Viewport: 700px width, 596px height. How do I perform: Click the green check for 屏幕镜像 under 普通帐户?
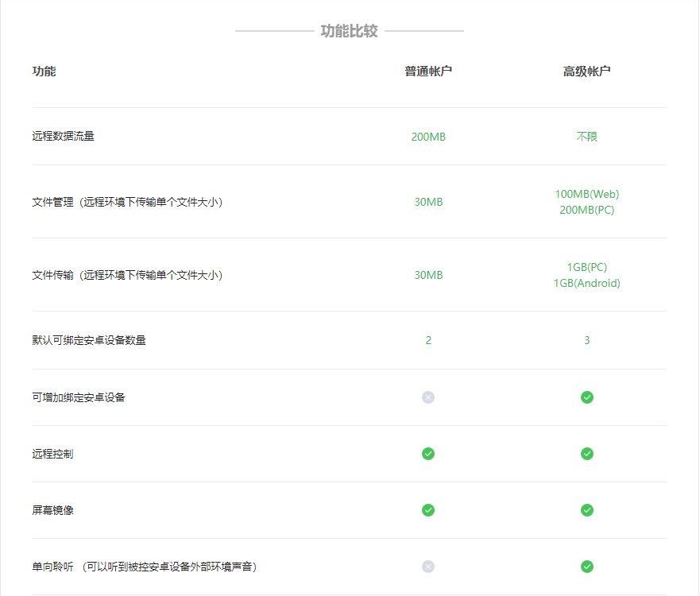(428, 510)
